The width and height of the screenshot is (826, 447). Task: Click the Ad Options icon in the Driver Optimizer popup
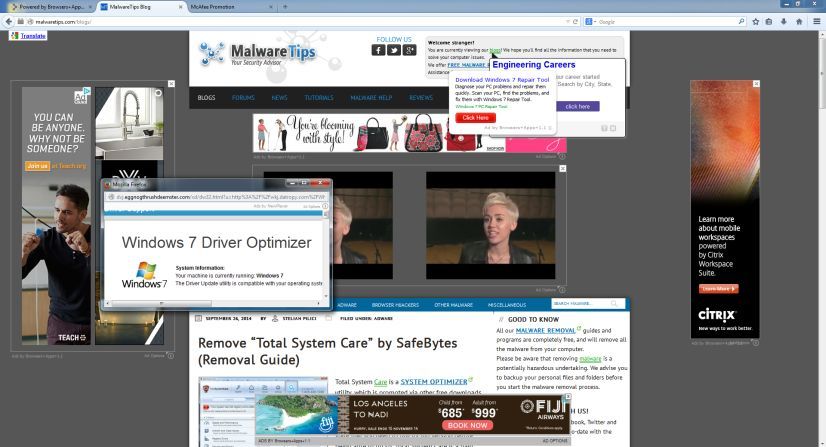tap(325, 206)
